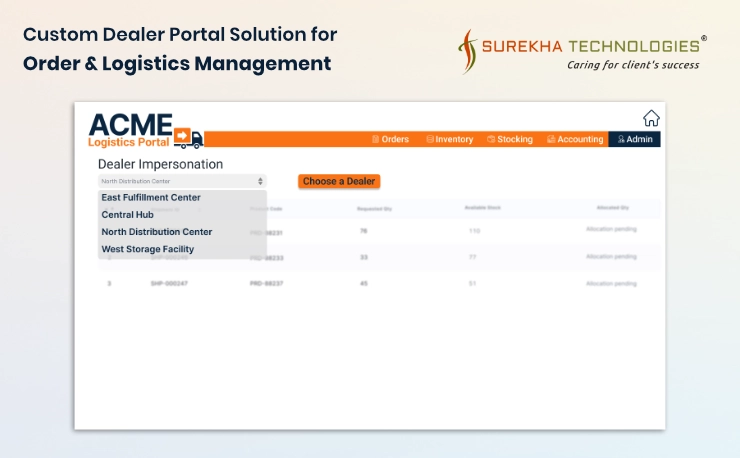Click available stock value 51
Screen dimensions: 740x458
click(x=472, y=283)
